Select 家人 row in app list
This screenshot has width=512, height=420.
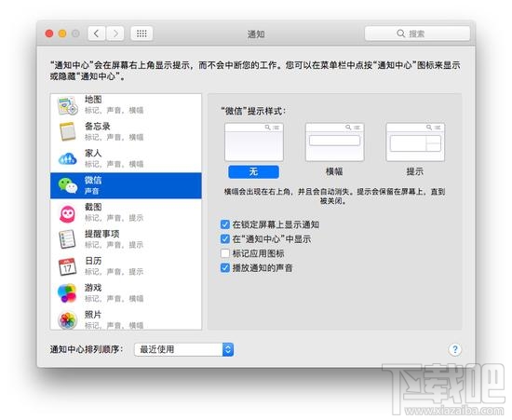[126, 158]
